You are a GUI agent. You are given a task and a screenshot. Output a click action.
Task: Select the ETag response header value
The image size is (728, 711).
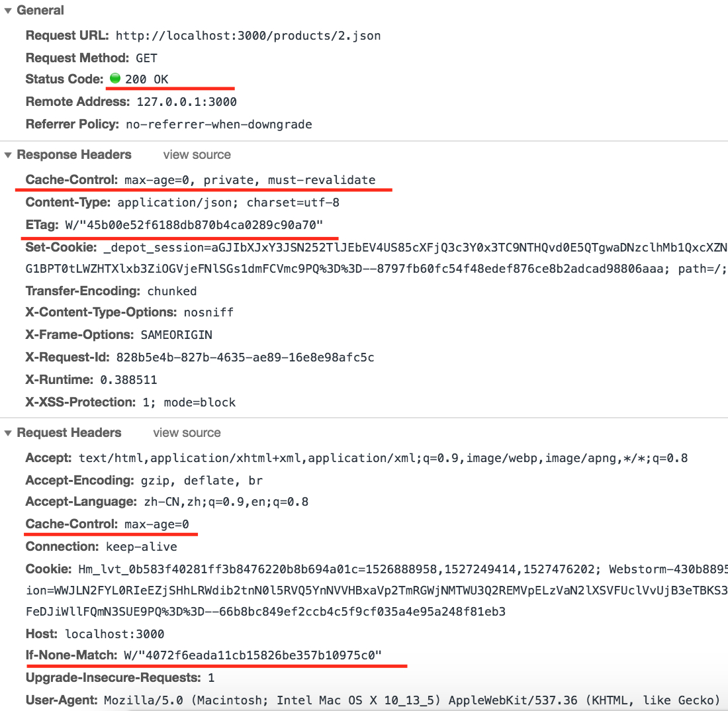[194, 225]
